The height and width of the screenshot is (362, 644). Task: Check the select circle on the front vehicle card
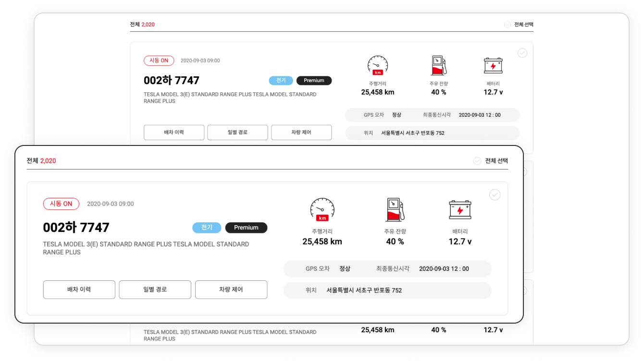[x=495, y=194]
